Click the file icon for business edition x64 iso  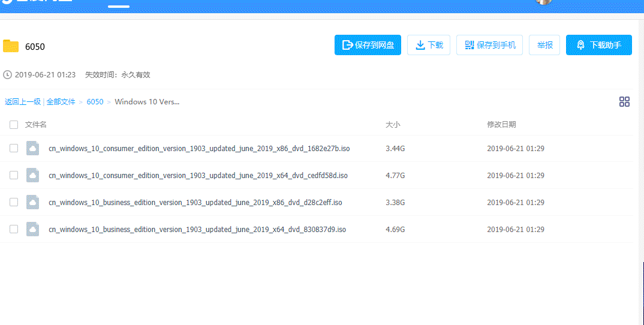pos(32,229)
